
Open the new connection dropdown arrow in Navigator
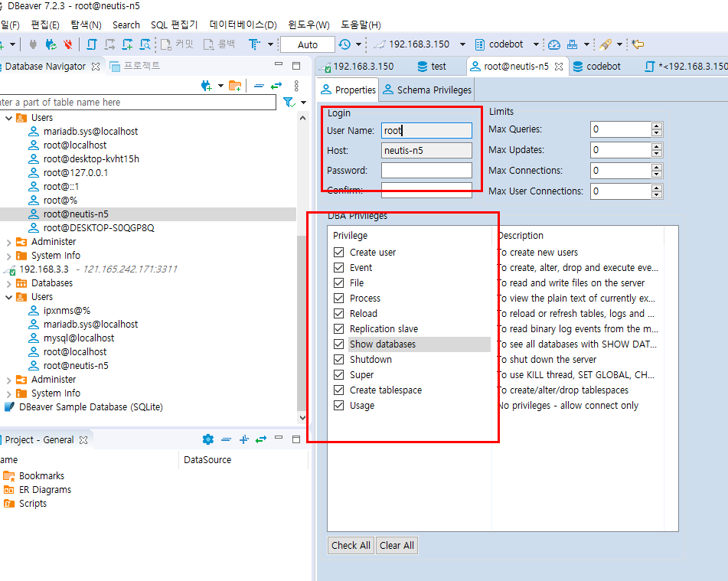(220, 86)
